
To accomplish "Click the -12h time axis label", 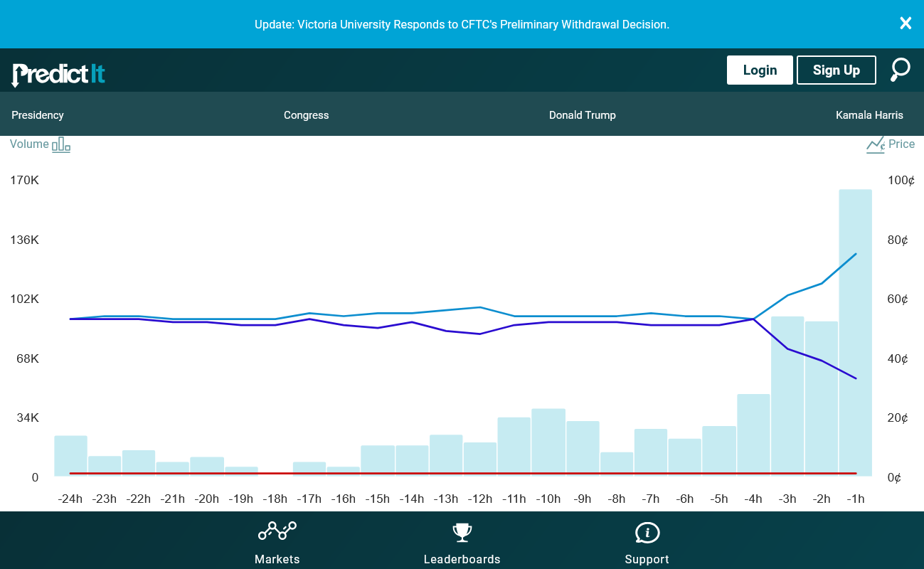I will pyautogui.click(x=479, y=499).
